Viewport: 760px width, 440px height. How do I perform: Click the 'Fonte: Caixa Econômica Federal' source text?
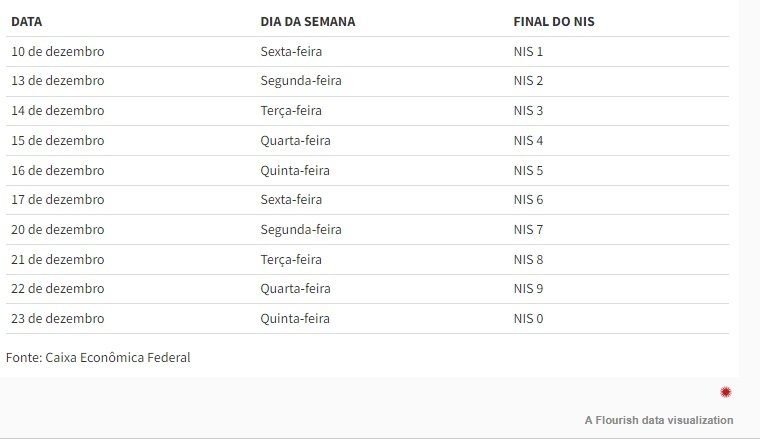pyautogui.click(x=98, y=358)
